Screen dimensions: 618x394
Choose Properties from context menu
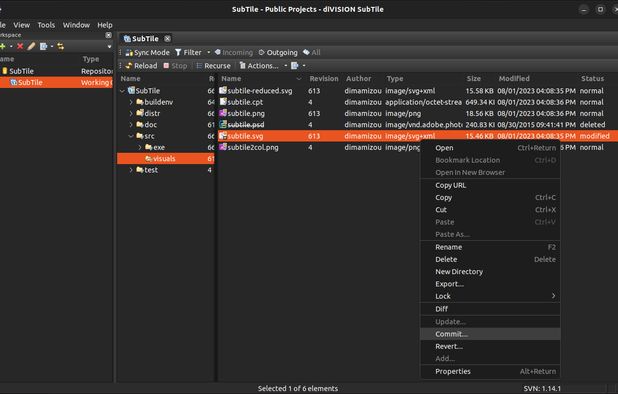click(x=490, y=372)
